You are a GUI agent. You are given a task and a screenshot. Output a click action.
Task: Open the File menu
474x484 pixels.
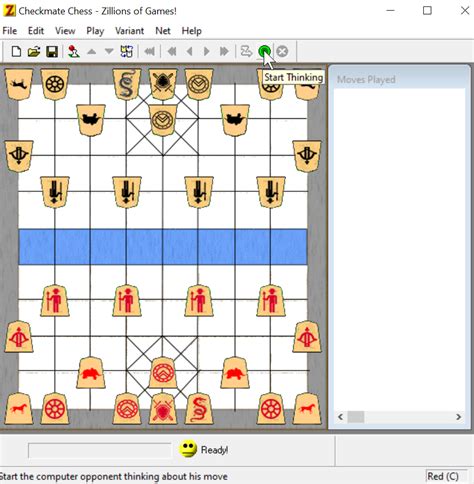(10, 31)
